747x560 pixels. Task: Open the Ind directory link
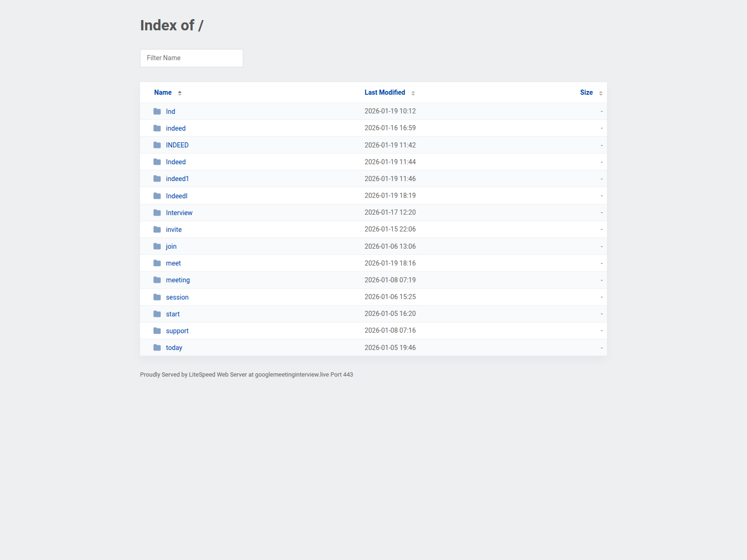170,112
